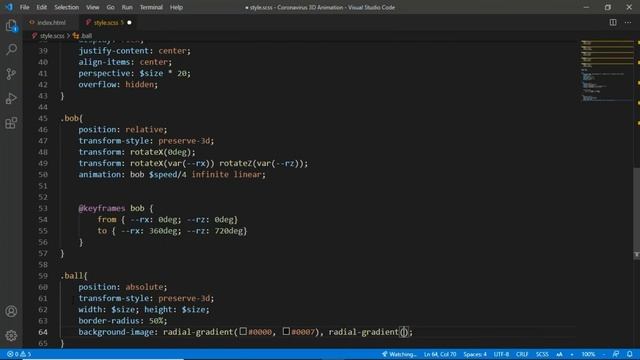Viewport: 640px width, 360px height.
Task: Click style.scss in the breadcrumb
Action: tap(52, 36)
